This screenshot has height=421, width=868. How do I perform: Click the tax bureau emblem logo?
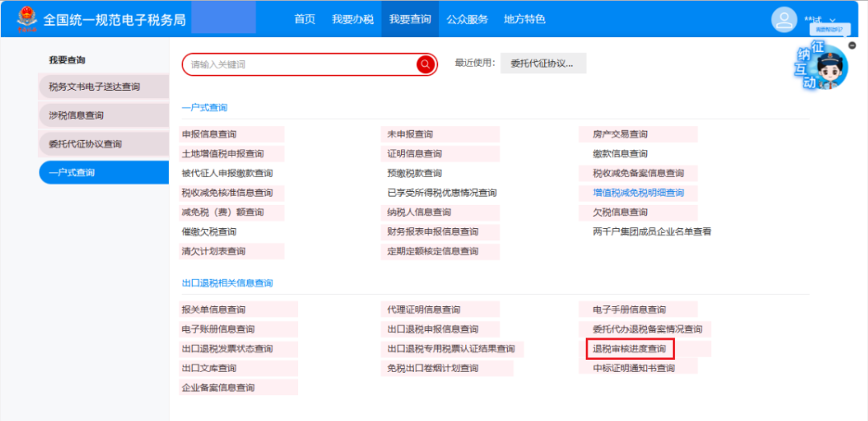click(27, 18)
